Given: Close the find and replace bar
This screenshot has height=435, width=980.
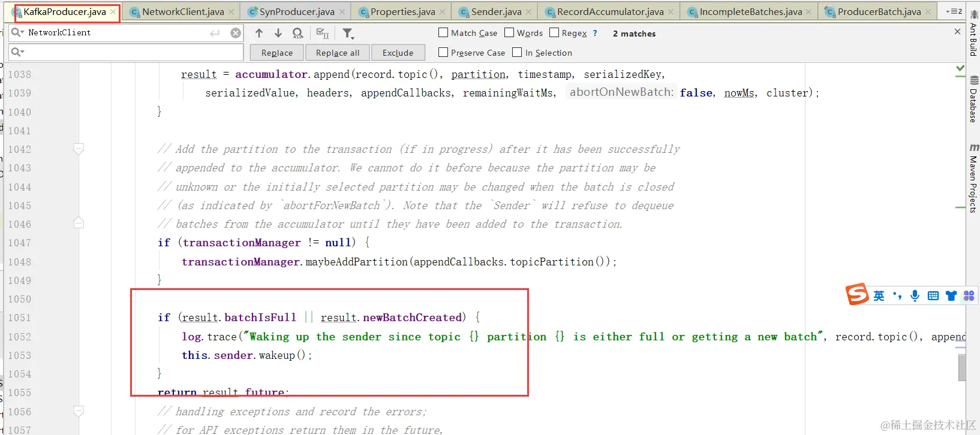Looking at the screenshot, I should click(957, 32).
